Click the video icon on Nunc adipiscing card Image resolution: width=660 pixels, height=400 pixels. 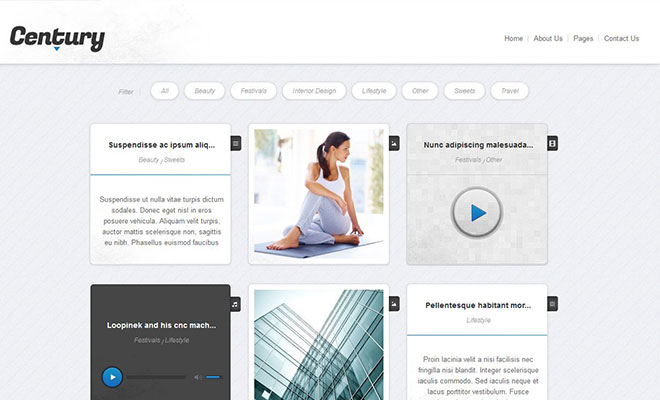pyautogui.click(x=552, y=144)
